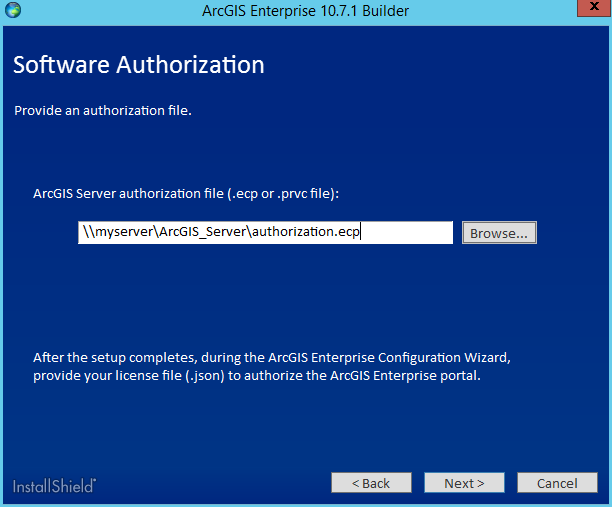Click the 'ArcGIS Enterprise 10.7.1 Builder' title text
Image resolution: width=612 pixels, height=507 pixels.
click(x=305, y=10)
